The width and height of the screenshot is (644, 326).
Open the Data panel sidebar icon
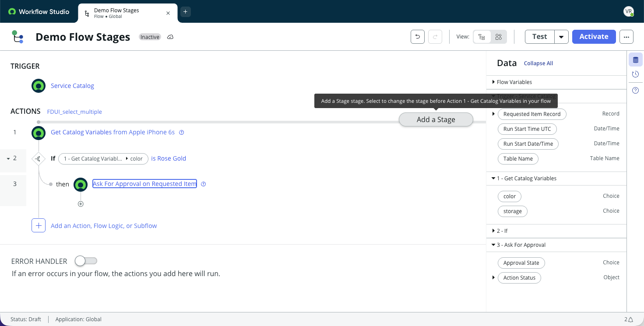tap(636, 60)
